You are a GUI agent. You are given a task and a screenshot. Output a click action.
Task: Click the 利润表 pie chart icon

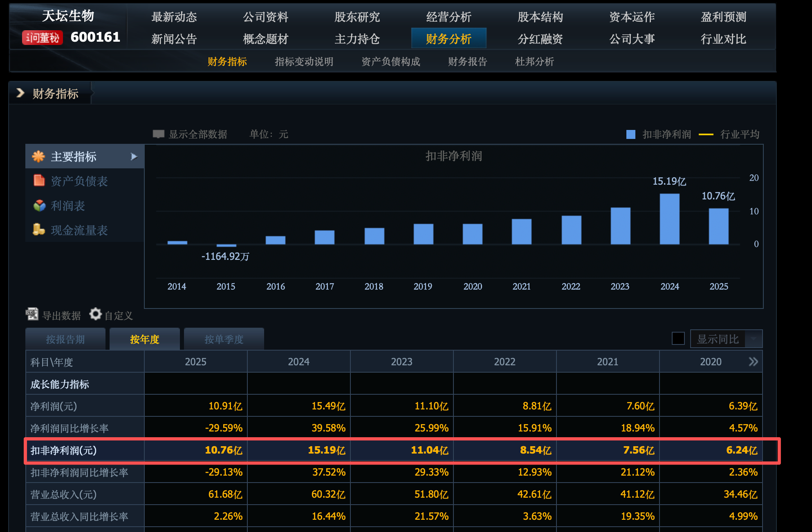(x=39, y=206)
